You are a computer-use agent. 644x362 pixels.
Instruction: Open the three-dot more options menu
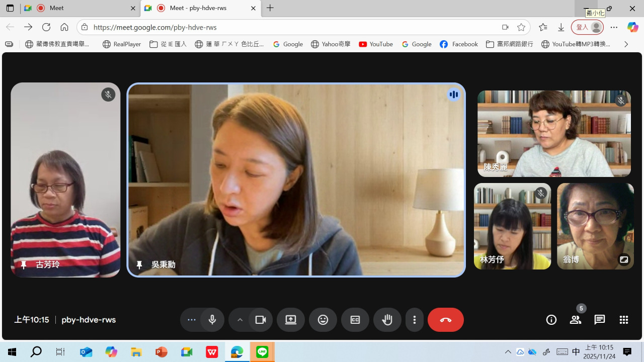pyautogui.click(x=415, y=320)
